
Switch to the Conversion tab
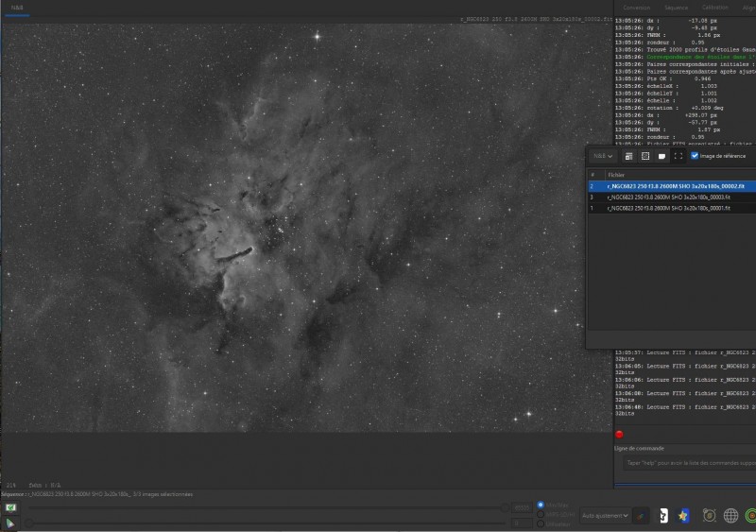[636, 8]
